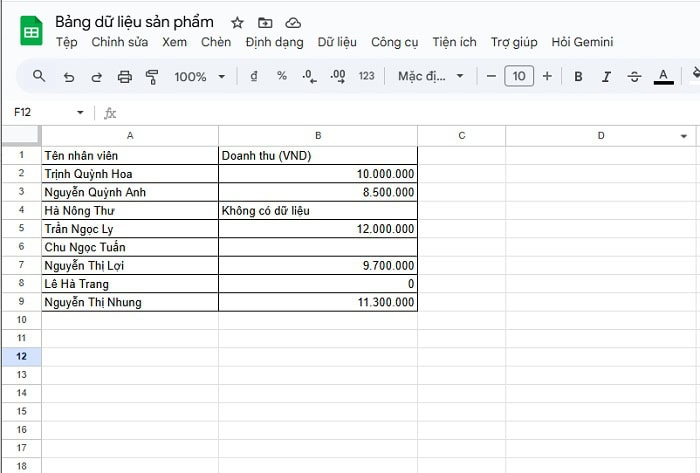Image resolution: width=700 pixels, height=473 pixels.
Task: Toggle strikethrough formatting
Action: tap(634, 77)
